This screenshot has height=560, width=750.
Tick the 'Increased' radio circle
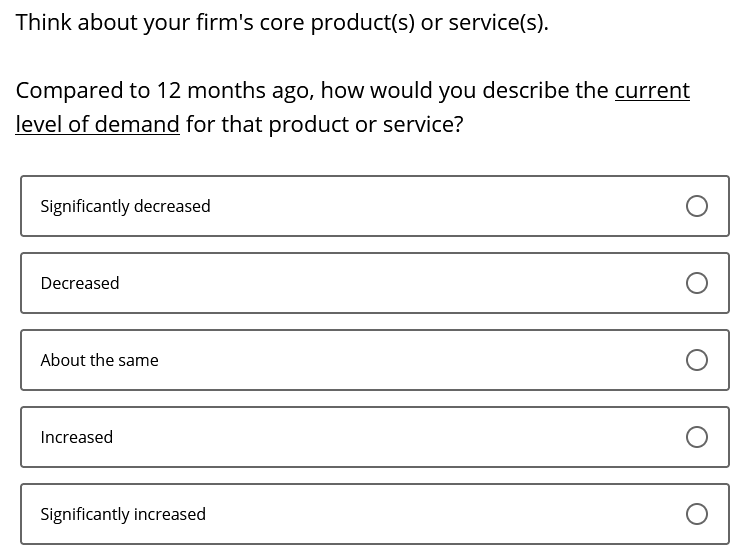(x=696, y=437)
